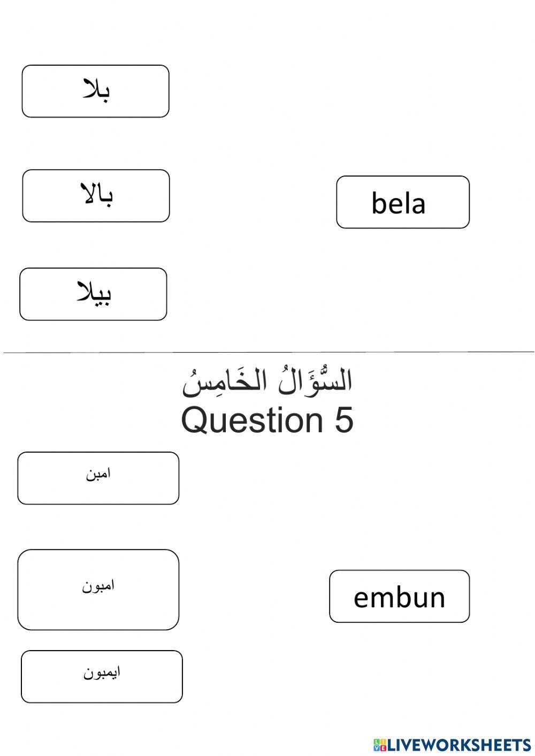Click the 'embun' word box
Screen dimensions: 535x756
399,596
